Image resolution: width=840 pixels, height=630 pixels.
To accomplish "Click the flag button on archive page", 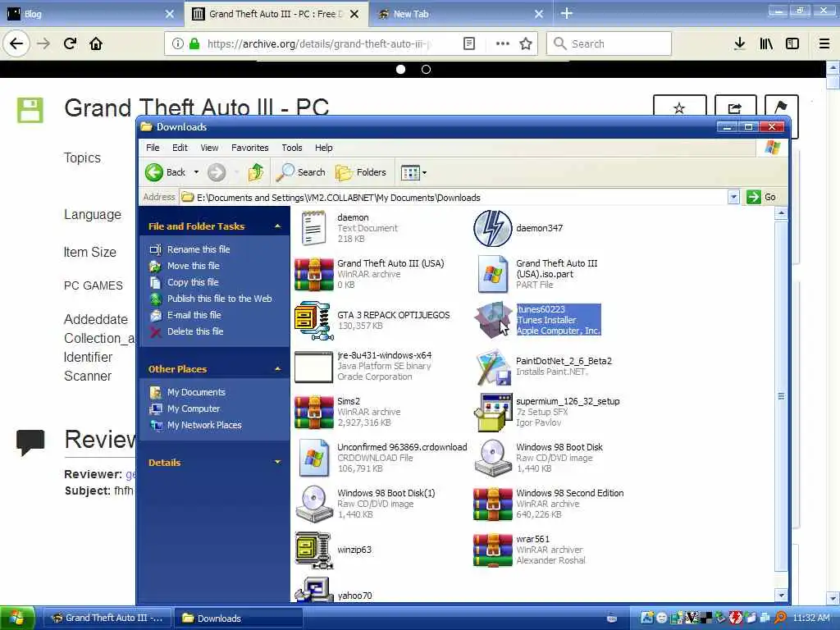I will click(x=781, y=107).
